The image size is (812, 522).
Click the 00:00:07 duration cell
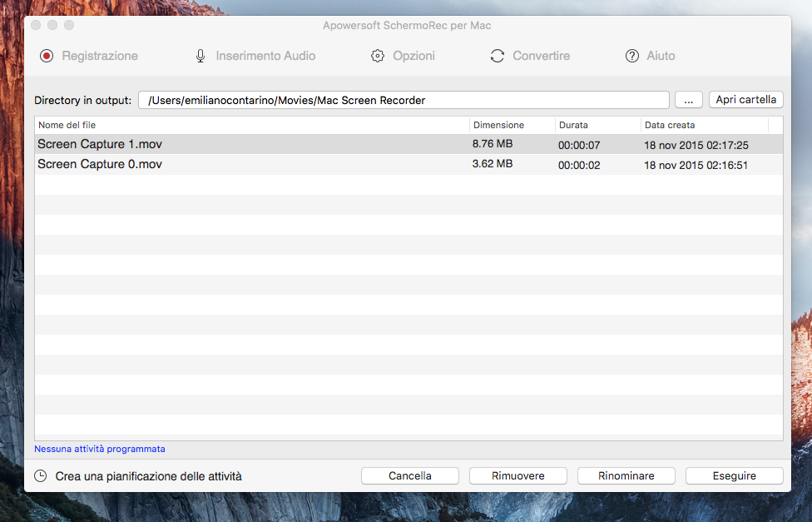pos(579,145)
